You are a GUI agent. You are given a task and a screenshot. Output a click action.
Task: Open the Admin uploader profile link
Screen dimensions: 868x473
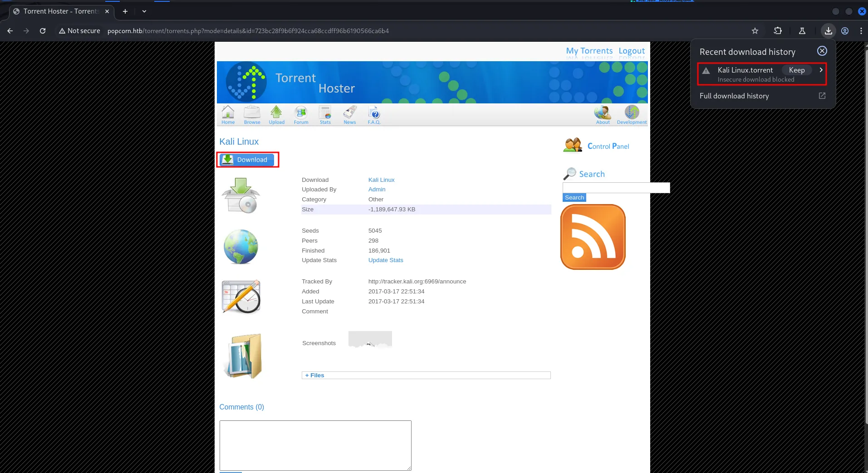pyautogui.click(x=377, y=190)
